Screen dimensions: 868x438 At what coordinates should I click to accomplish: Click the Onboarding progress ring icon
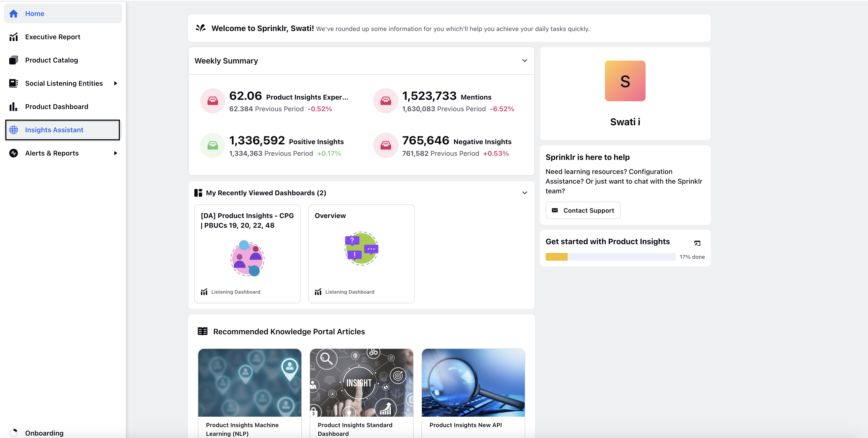(14, 433)
